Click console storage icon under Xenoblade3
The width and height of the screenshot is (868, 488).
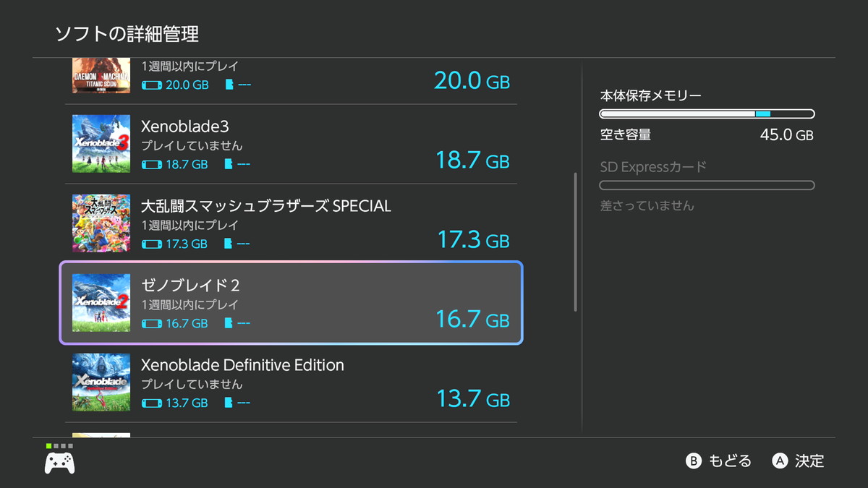click(151, 164)
